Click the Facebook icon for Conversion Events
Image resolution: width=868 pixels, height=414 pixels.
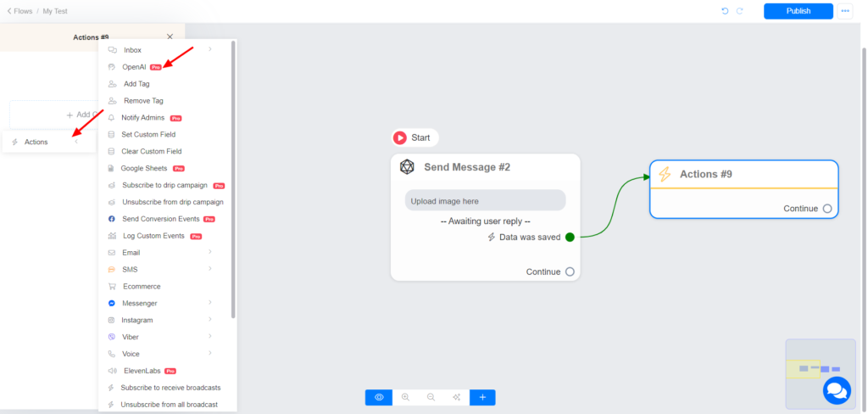[111, 219]
